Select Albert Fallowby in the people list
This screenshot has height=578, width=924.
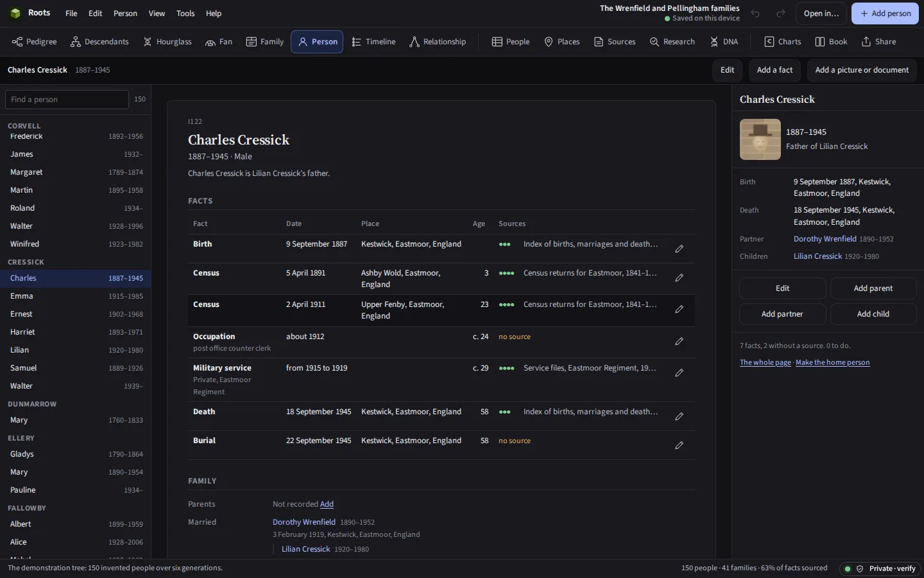tap(76, 524)
